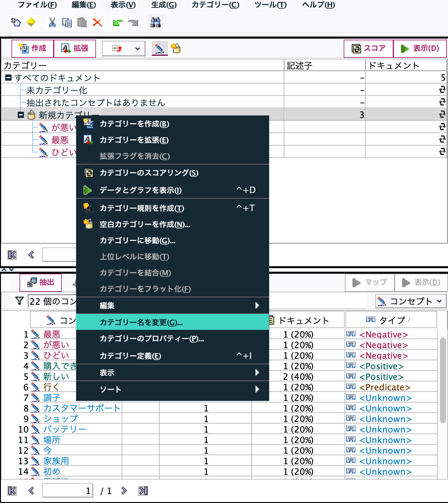Sort by the タイプ column header
The height and width of the screenshot is (503, 448).
(391, 320)
